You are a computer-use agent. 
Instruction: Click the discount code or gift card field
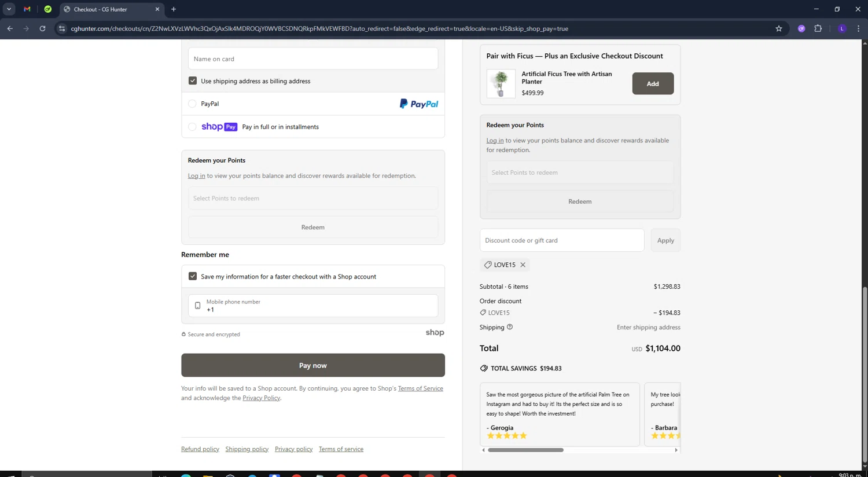point(561,240)
